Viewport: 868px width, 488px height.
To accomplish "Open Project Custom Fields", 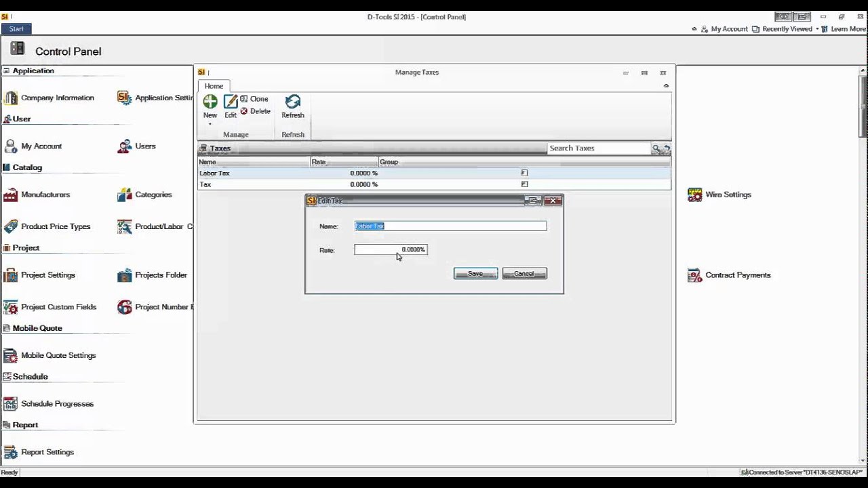I will (50, 307).
